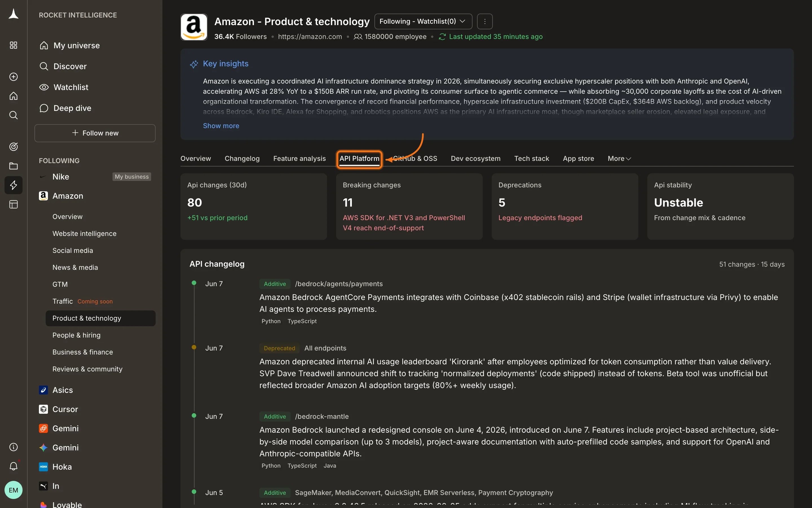Image resolution: width=812 pixels, height=508 pixels.
Task: Open Social media sub-item
Action: coord(72,250)
